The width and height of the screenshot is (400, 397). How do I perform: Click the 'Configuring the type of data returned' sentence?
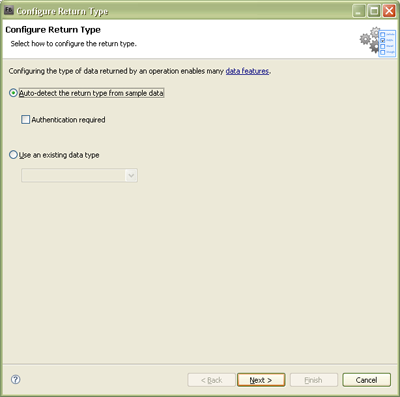[x=140, y=71]
